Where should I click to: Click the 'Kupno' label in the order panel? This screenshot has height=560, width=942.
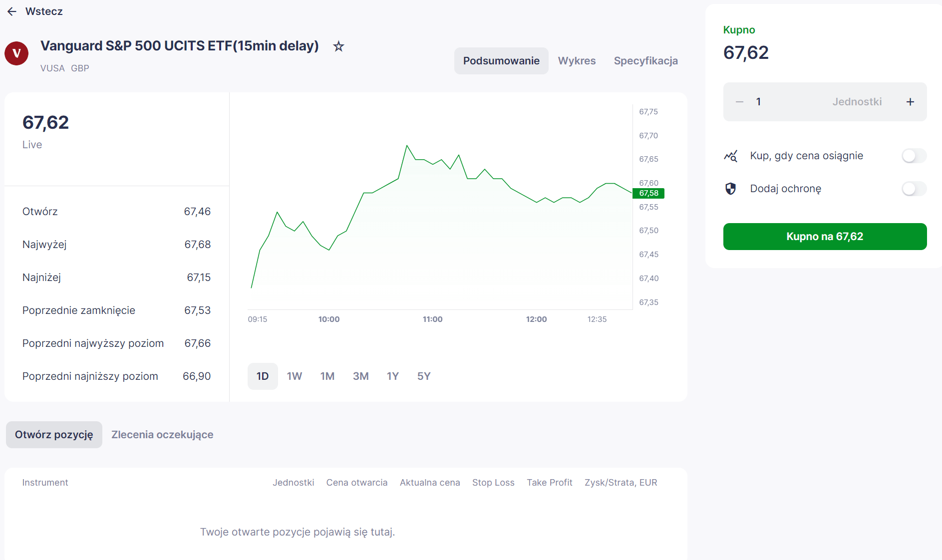pos(739,30)
